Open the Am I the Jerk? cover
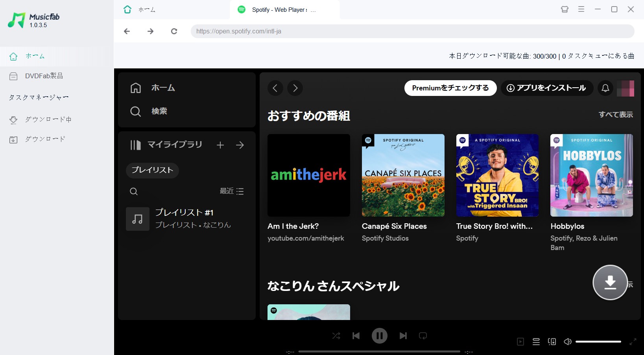The image size is (644, 355). click(309, 175)
